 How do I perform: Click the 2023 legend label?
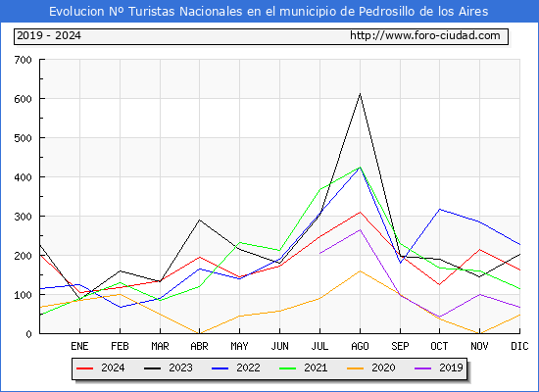180,367
